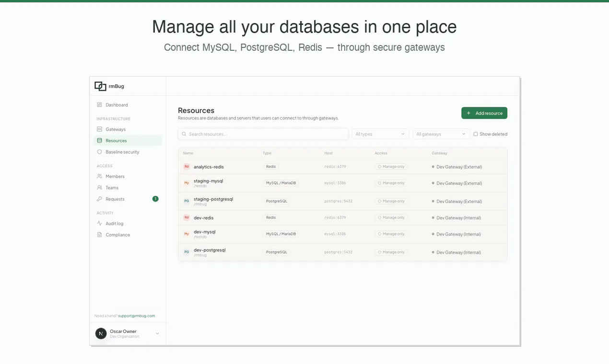The height and width of the screenshot is (364, 609).
Task: Open the All gateways dropdown
Action: [441, 134]
